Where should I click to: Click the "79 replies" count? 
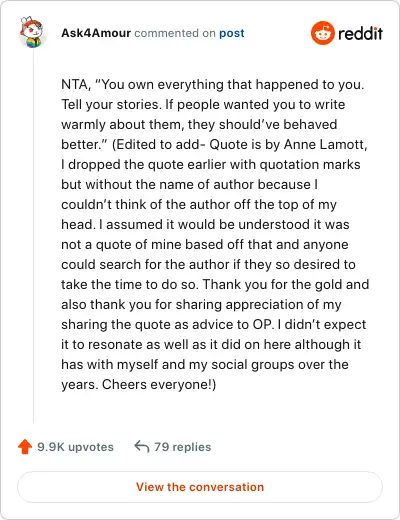(x=183, y=447)
